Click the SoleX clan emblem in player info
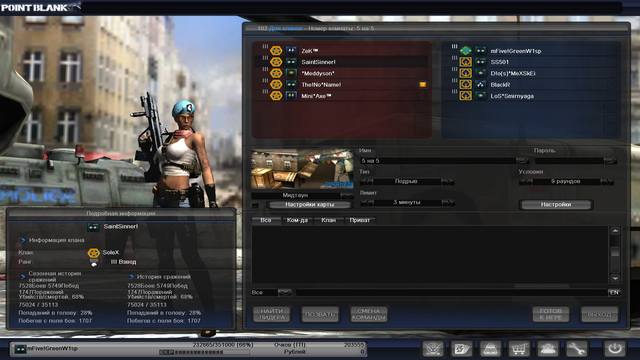The image size is (640, 360). point(93,253)
